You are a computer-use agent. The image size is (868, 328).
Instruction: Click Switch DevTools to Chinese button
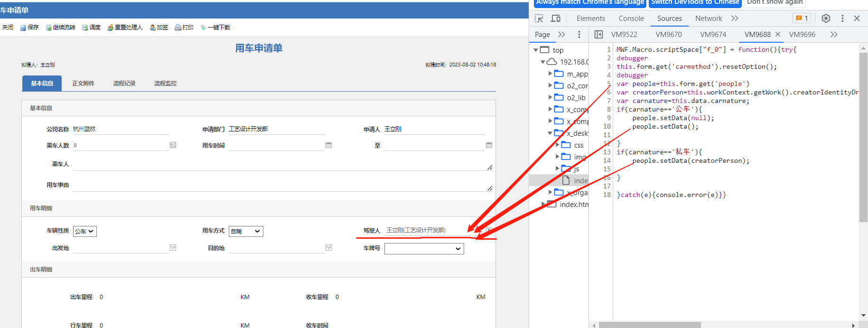(x=695, y=2)
